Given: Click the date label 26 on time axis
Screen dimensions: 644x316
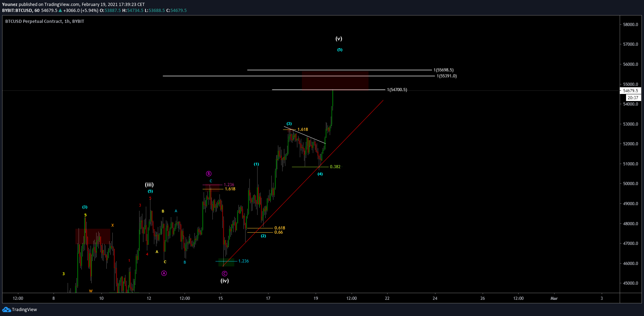Looking at the screenshot, I should pos(483,298).
